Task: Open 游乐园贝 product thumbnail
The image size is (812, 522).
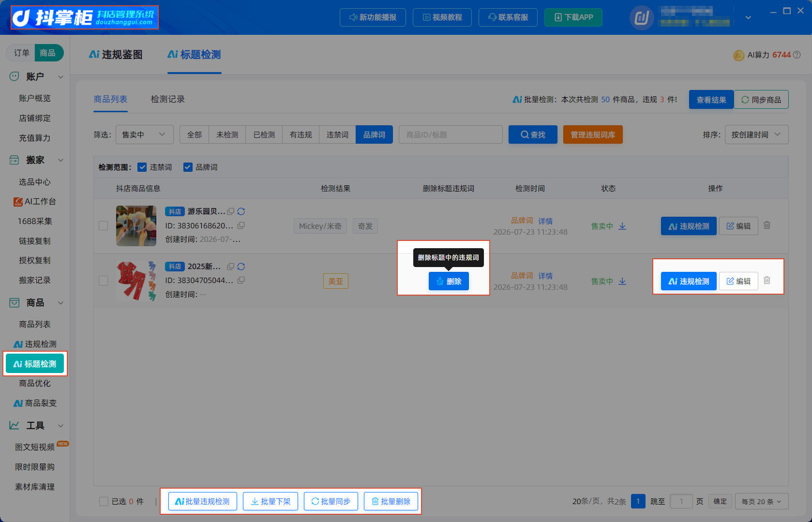Action: (x=136, y=226)
